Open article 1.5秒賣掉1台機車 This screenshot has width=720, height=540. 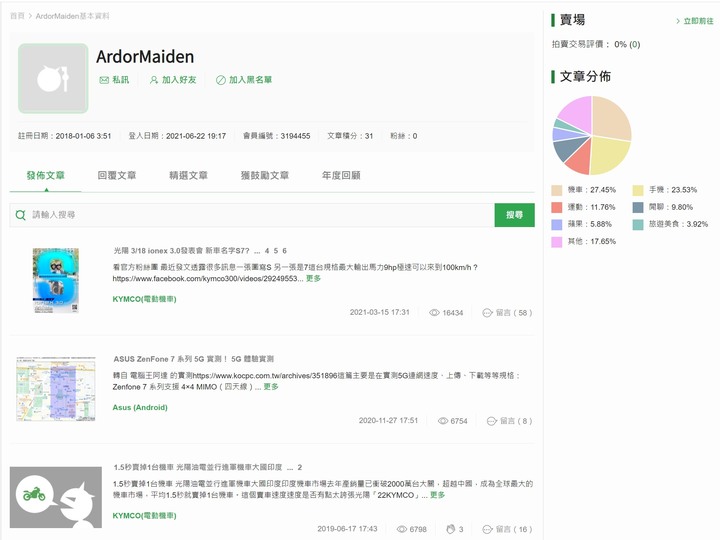coord(198,467)
